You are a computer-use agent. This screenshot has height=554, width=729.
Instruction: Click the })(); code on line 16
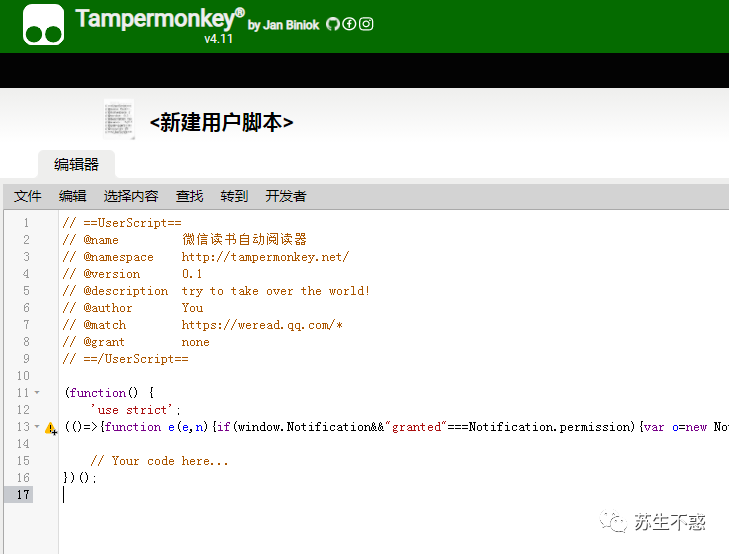[80, 478]
